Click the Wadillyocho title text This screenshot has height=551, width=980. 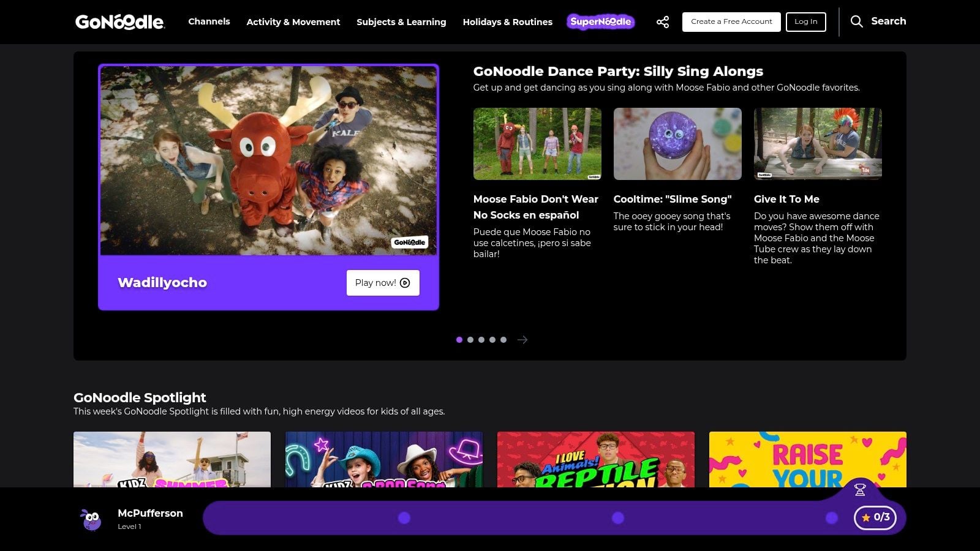tap(162, 283)
